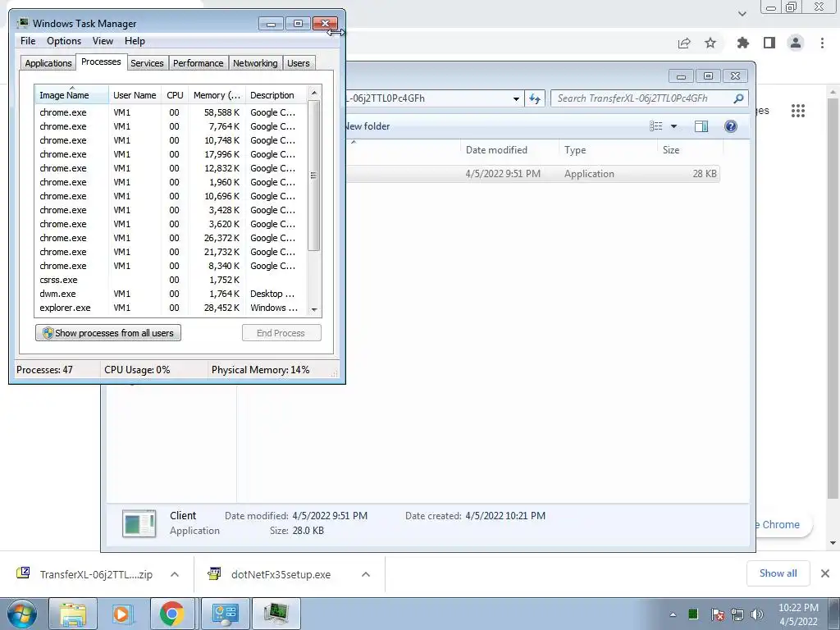Sort processes by Image Name column
840x630 pixels.
(x=71, y=95)
